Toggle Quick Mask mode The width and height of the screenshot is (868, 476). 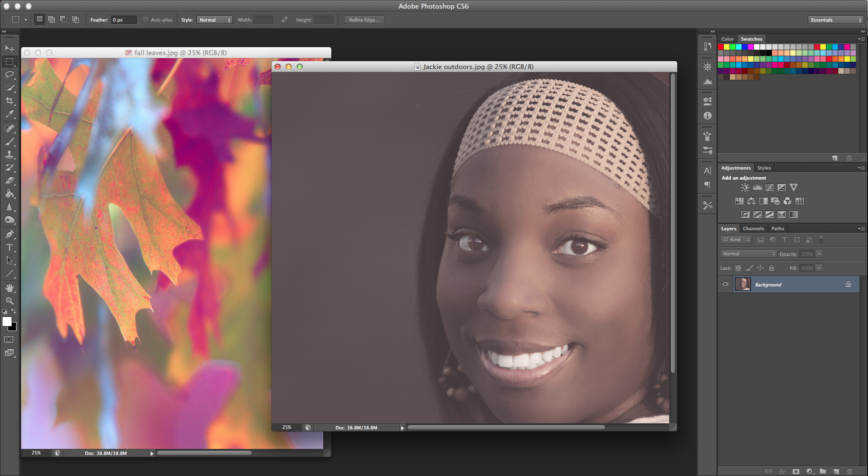[9, 340]
